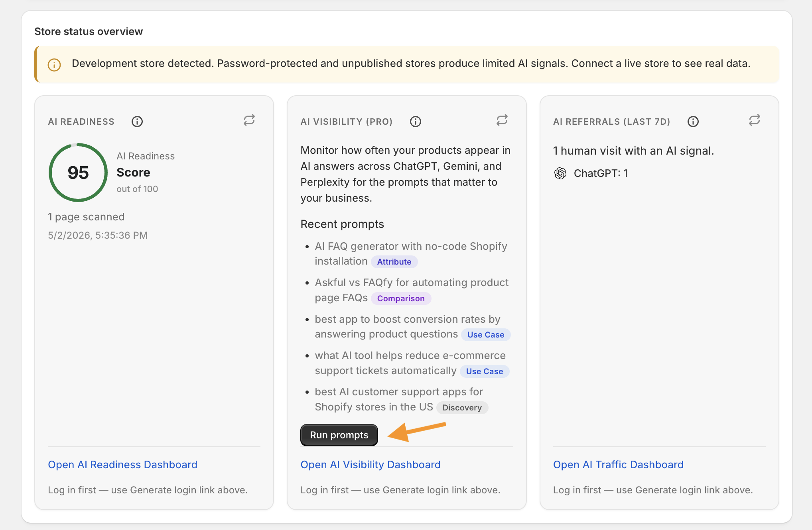Screen dimensions: 812x530
Task: Select prompt 'best AI customer support apps'
Action: (x=399, y=399)
